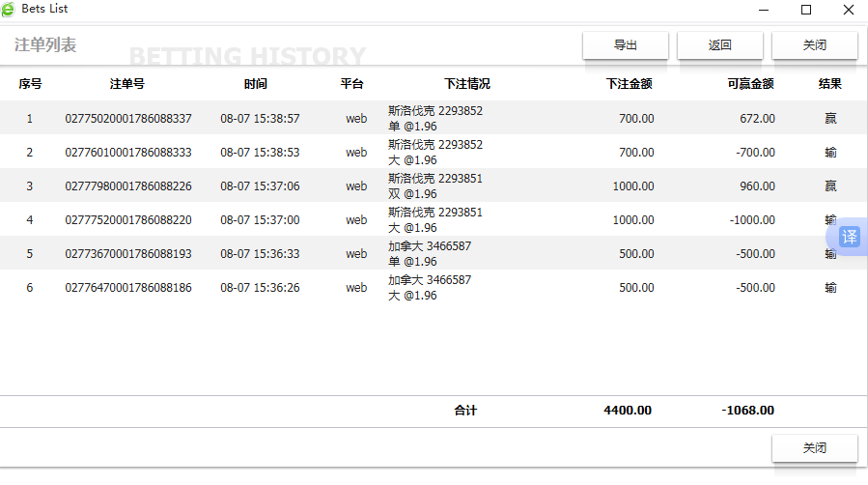The width and height of the screenshot is (868, 485).
Task: Click the 平台 column header
Action: [351, 84]
